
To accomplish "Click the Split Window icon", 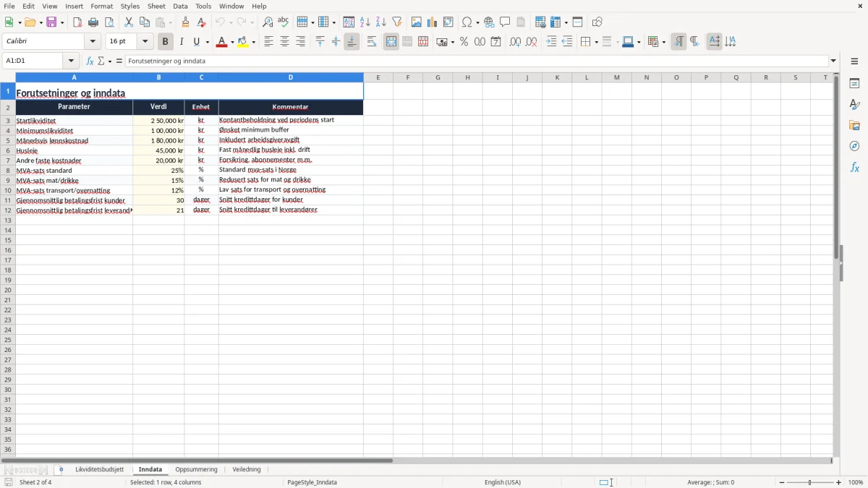I will coord(578,22).
